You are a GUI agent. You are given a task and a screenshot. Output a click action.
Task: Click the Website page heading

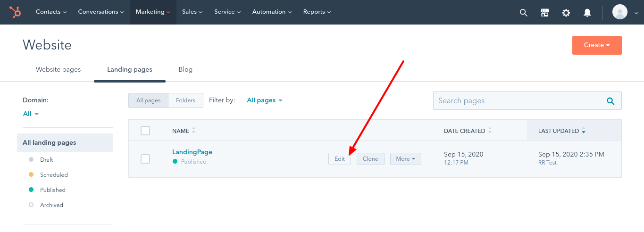click(x=47, y=45)
